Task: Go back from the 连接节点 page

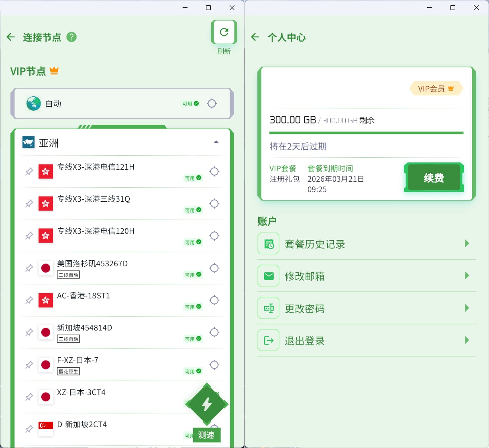Action: click(11, 37)
